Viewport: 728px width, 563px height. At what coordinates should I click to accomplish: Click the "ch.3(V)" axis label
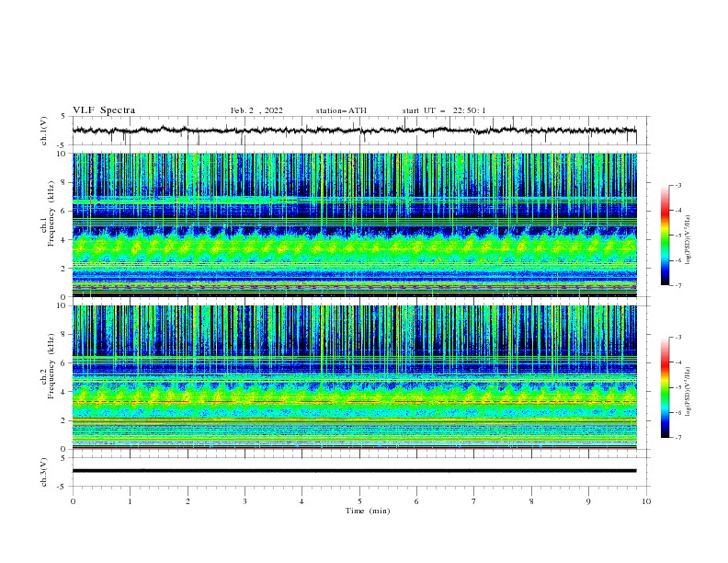[x=44, y=472]
